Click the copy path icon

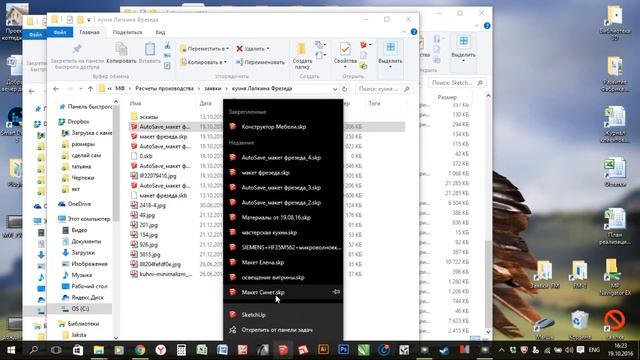click(x=167, y=56)
